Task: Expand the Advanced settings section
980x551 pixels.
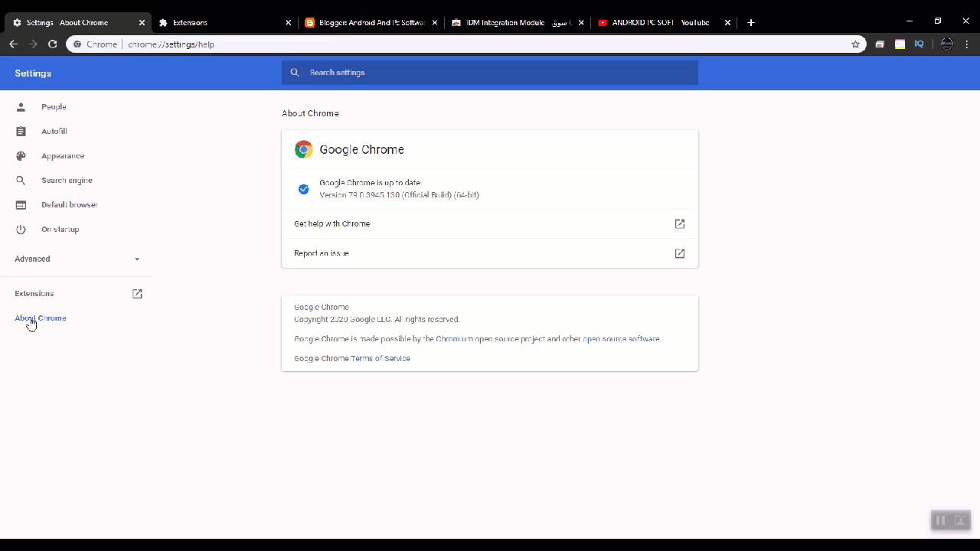Action: (77, 259)
